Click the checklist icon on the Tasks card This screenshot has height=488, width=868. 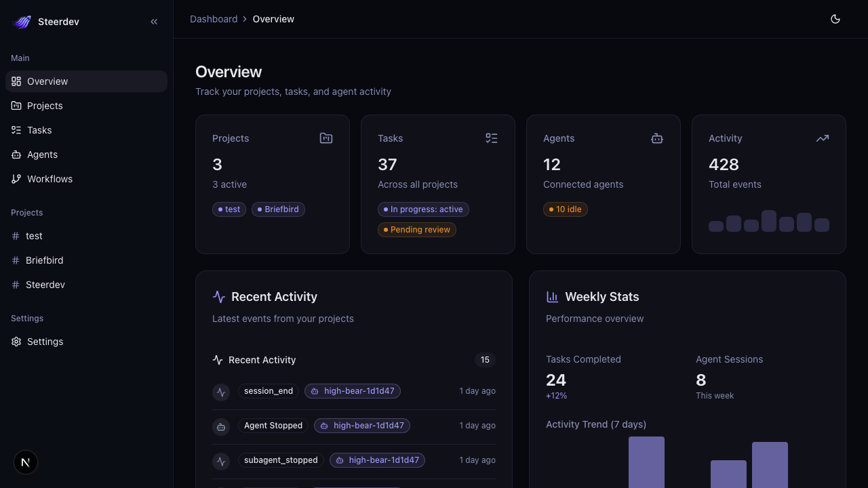coord(492,138)
